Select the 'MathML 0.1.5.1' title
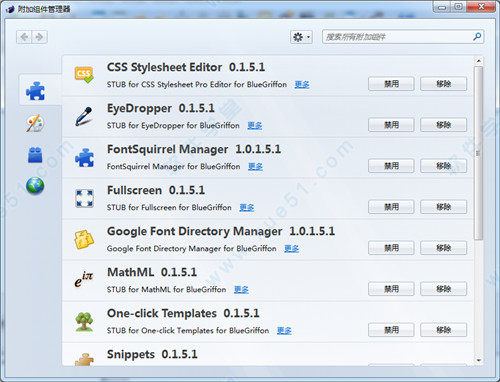 tap(152, 272)
